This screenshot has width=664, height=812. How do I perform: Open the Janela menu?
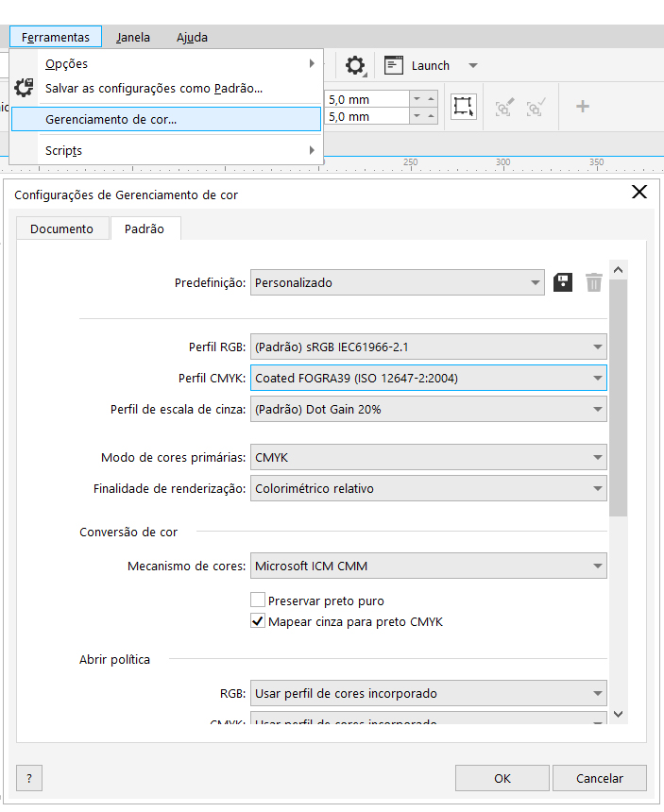coord(133,38)
